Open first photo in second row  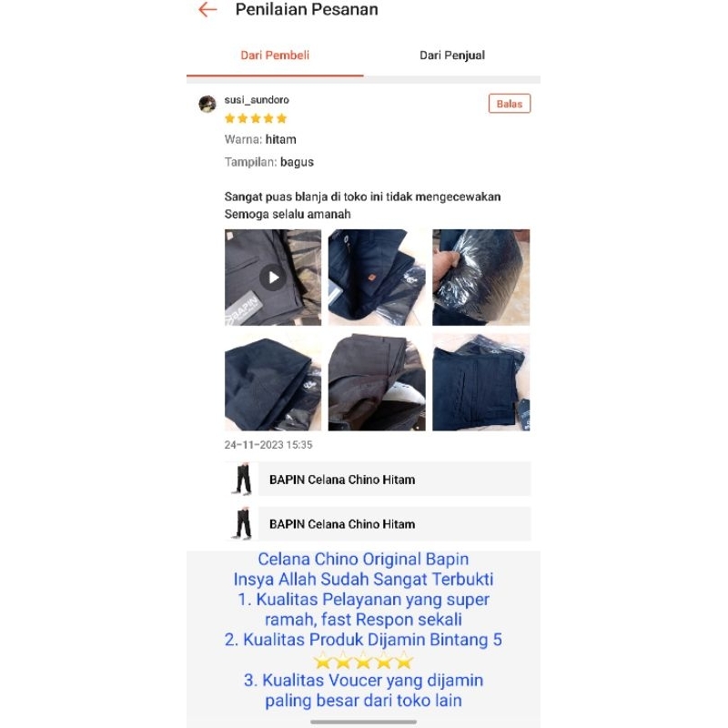pyautogui.click(x=273, y=382)
